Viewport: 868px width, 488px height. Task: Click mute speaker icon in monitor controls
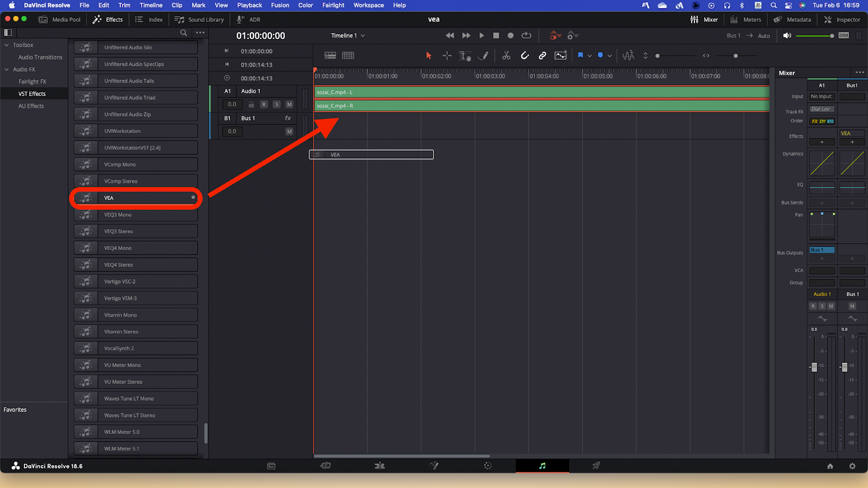pyautogui.click(x=787, y=36)
